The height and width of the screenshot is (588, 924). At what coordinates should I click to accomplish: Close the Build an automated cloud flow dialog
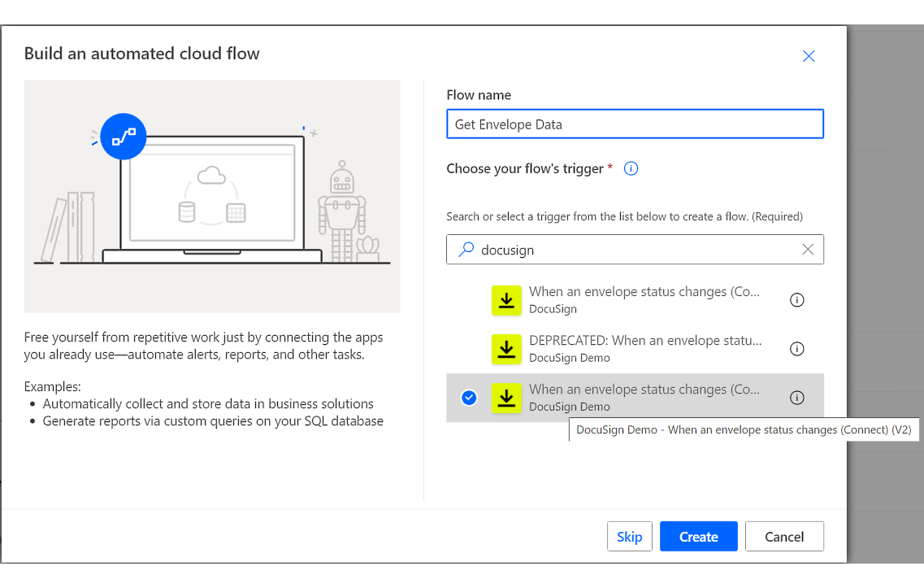point(809,55)
